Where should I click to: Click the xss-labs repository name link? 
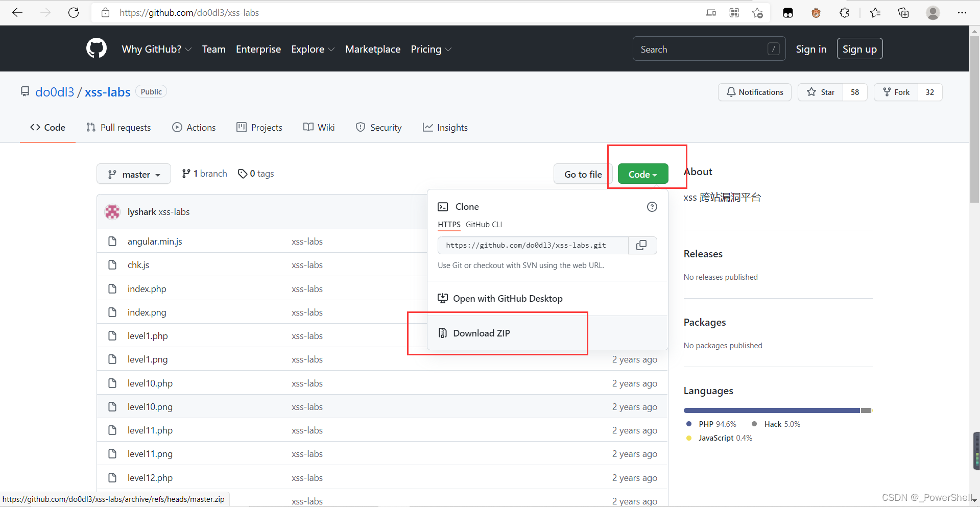coord(108,92)
